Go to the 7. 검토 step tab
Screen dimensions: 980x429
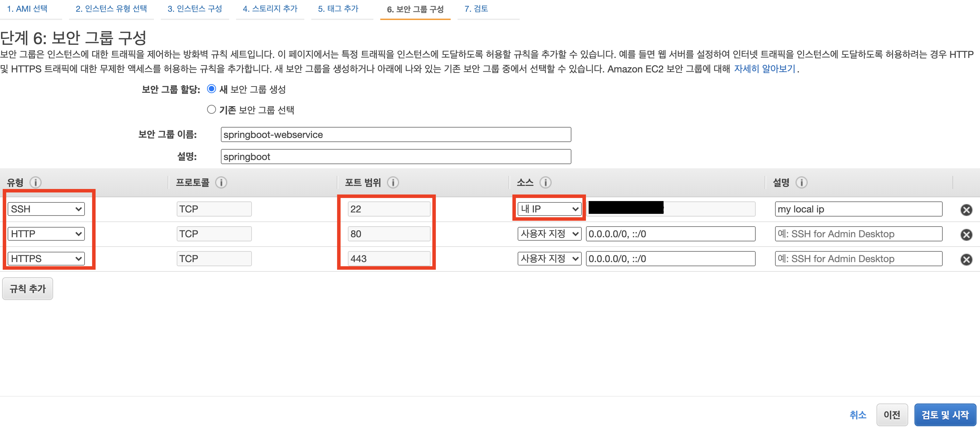pos(476,9)
